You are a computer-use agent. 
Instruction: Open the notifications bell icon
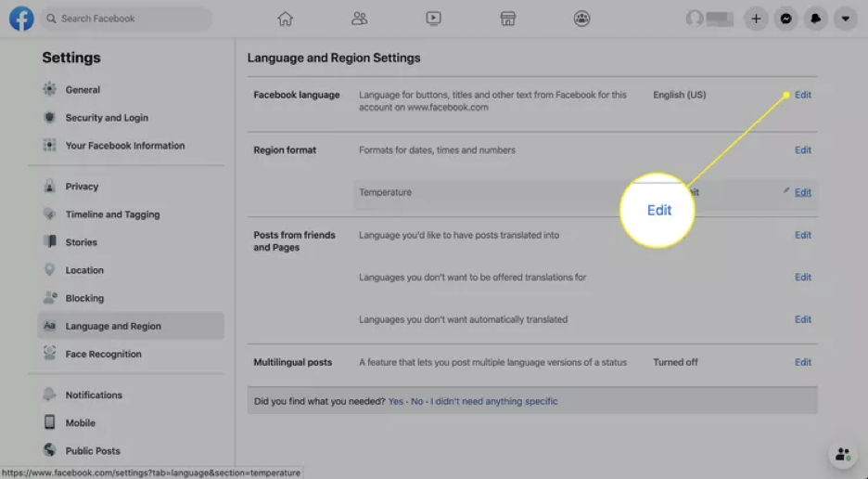click(815, 19)
